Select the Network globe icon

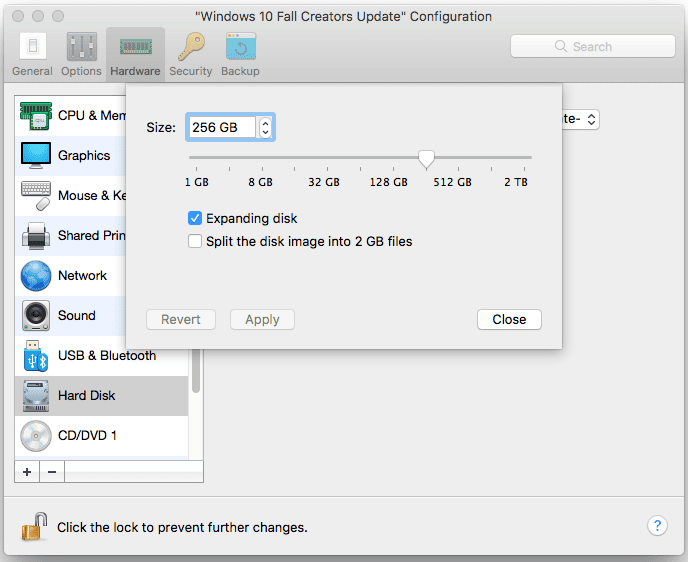[x=36, y=276]
